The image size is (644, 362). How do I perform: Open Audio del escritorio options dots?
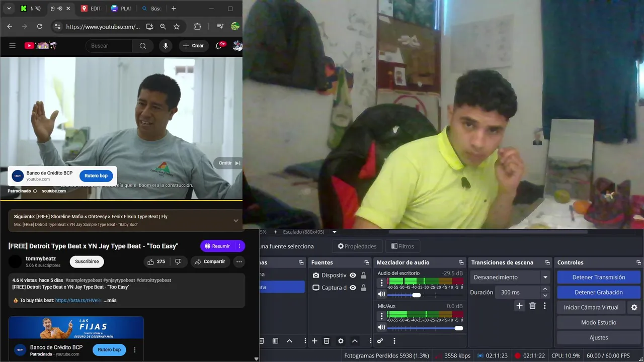381,283
